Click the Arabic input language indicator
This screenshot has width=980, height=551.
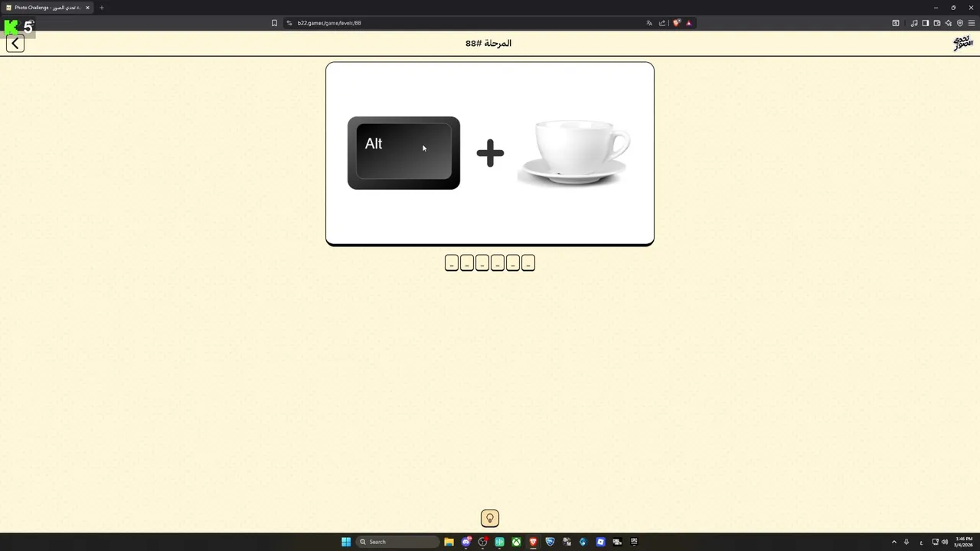click(921, 543)
